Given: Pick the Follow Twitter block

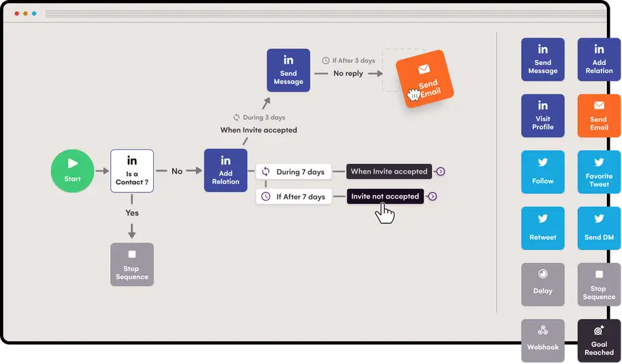Looking at the screenshot, I should 543,172.
